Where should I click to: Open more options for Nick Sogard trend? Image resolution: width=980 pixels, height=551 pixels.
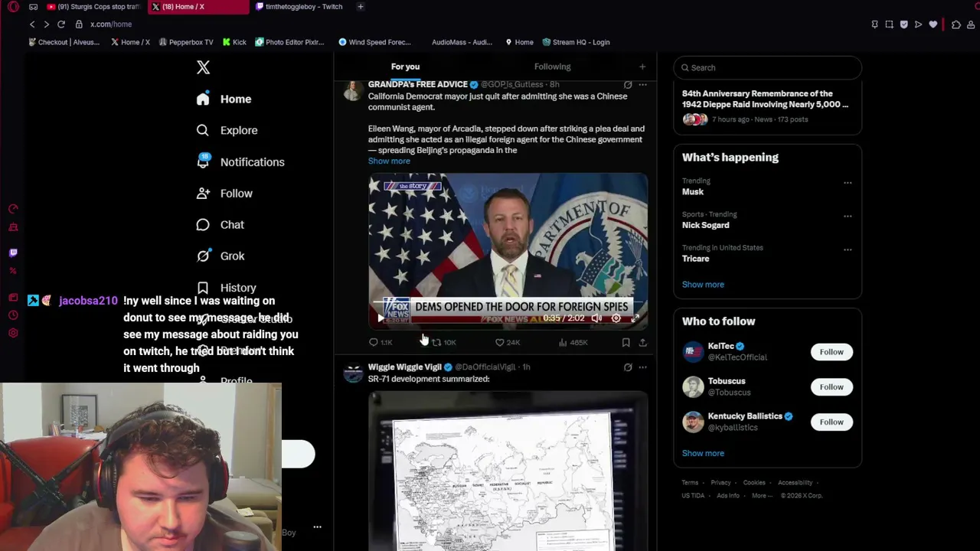(848, 217)
